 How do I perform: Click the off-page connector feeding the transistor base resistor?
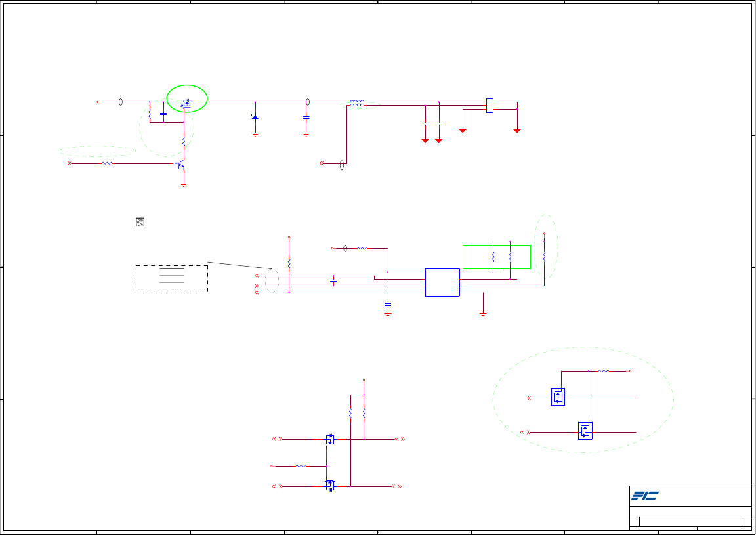(x=70, y=163)
